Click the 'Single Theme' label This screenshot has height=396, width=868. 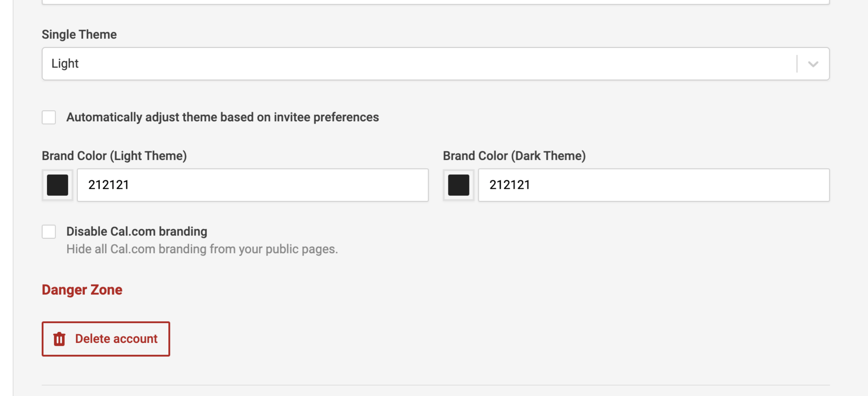(x=79, y=34)
